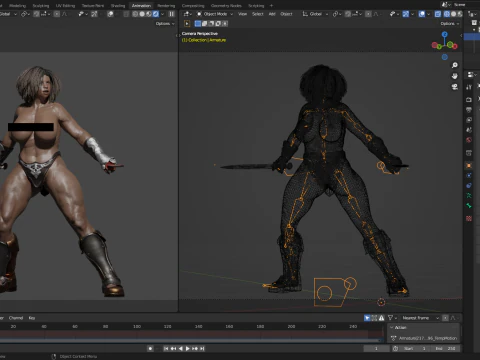Open the red checkered Texture properties tab

pyautogui.click(x=469, y=219)
